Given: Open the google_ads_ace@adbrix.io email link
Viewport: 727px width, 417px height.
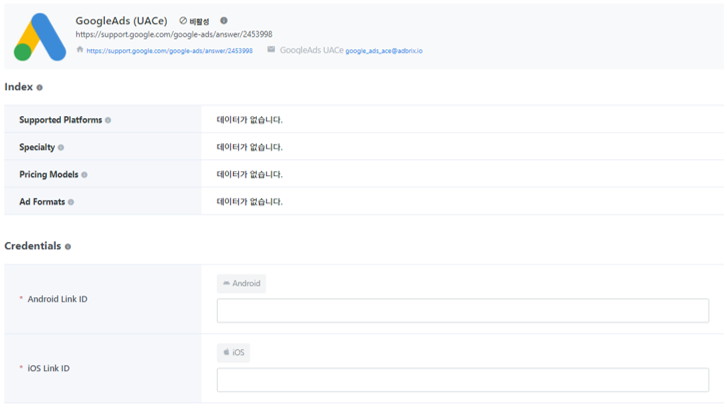Looking at the screenshot, I should [x=384, y=51].
